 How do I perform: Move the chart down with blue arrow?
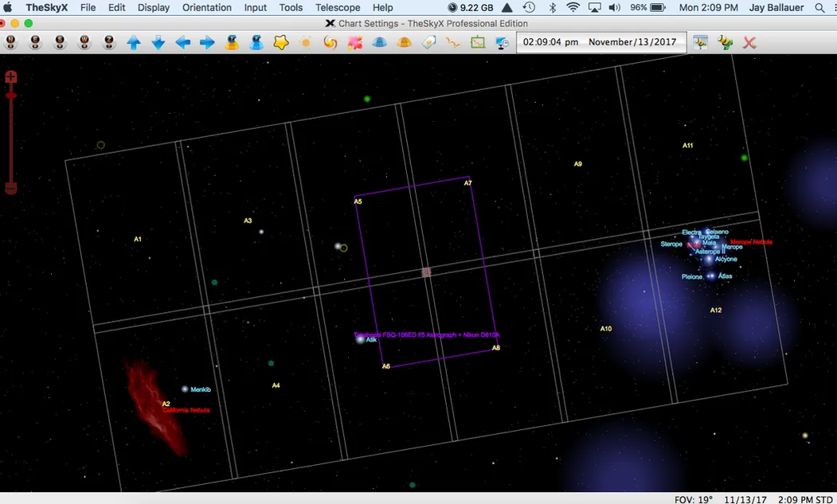158,42
